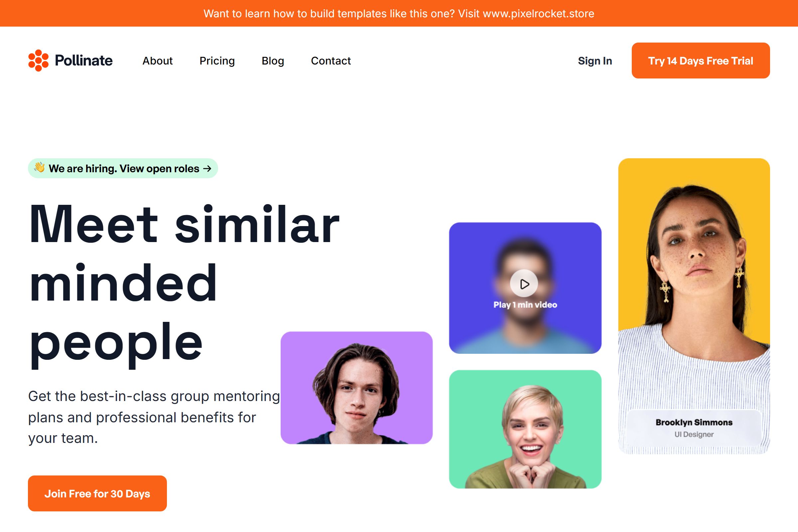The width and height of the screenshot is (798, 532).
Task: Go to the Blog menu item
Action: click(273, 61)
